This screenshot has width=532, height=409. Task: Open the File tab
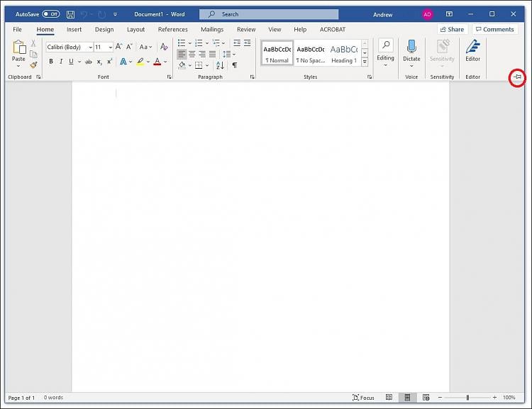[x=17, y=30]
